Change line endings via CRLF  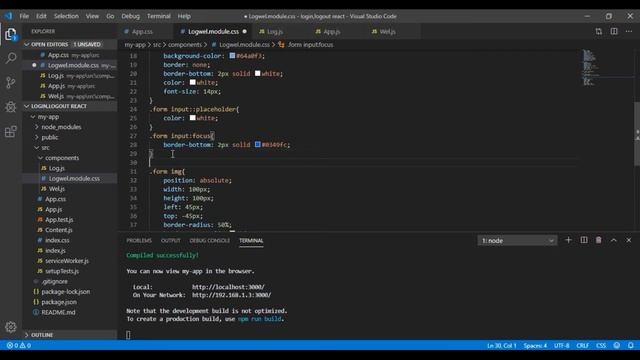pos(582,345)
